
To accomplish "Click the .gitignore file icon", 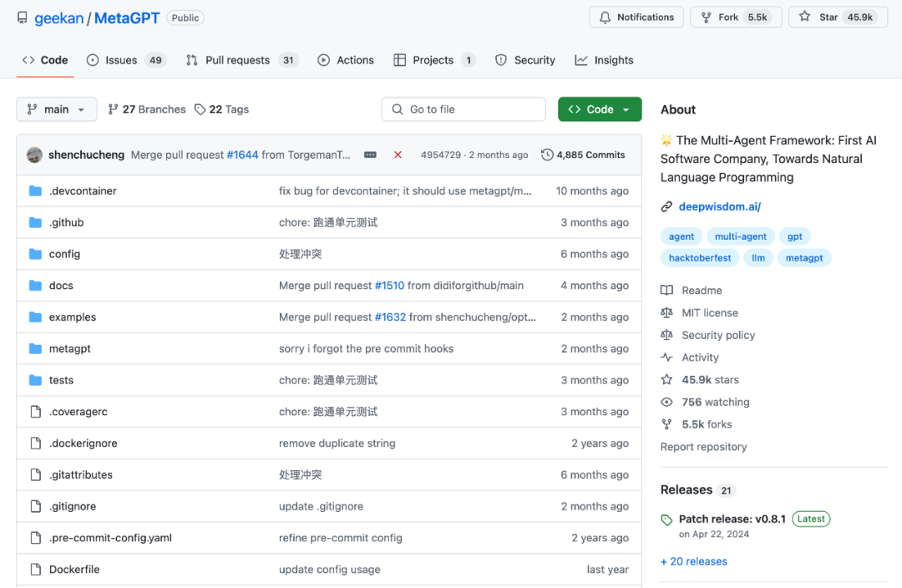I will pos(36,506).
